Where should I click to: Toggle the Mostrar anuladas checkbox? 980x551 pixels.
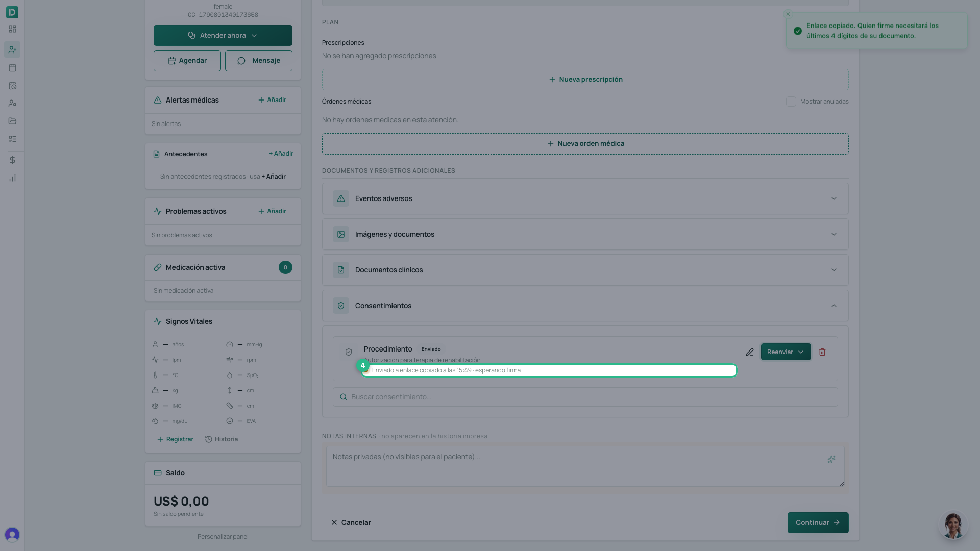point(791,102)
